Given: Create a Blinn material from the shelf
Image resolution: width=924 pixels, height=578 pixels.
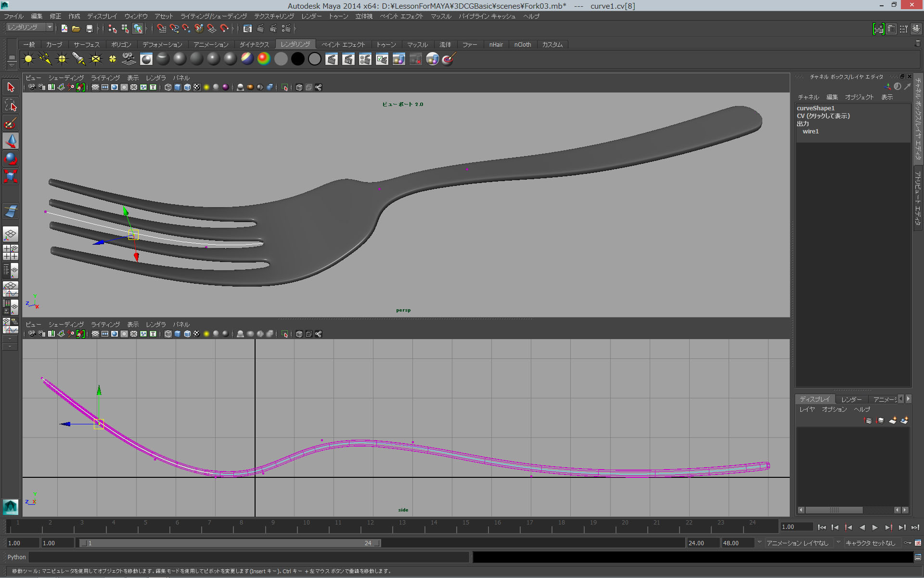Looking at the screenshot, I should [179, 59].
